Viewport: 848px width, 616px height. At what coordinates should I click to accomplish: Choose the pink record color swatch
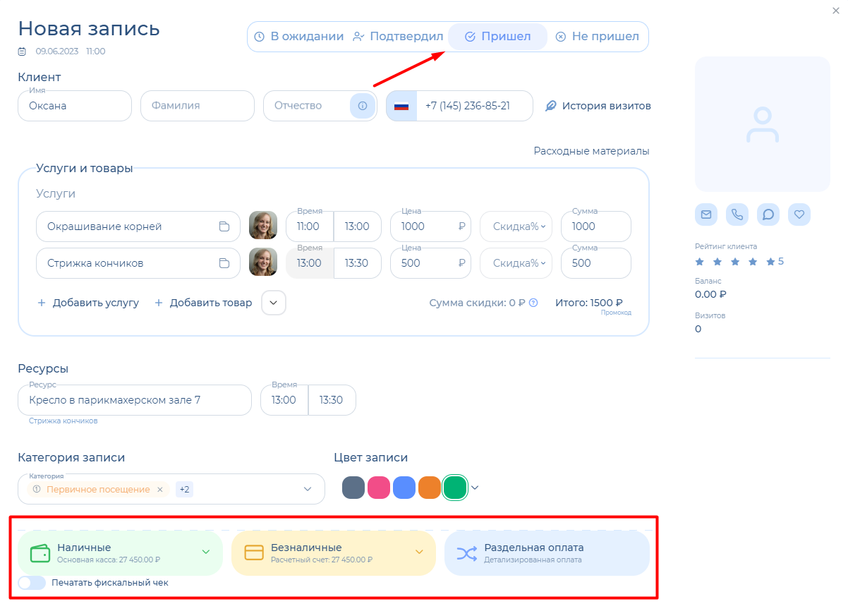click(379, 488)
